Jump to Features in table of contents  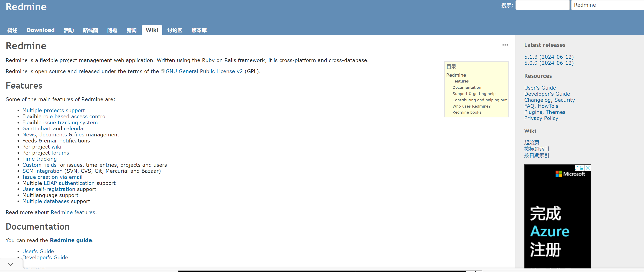(461, 81)
